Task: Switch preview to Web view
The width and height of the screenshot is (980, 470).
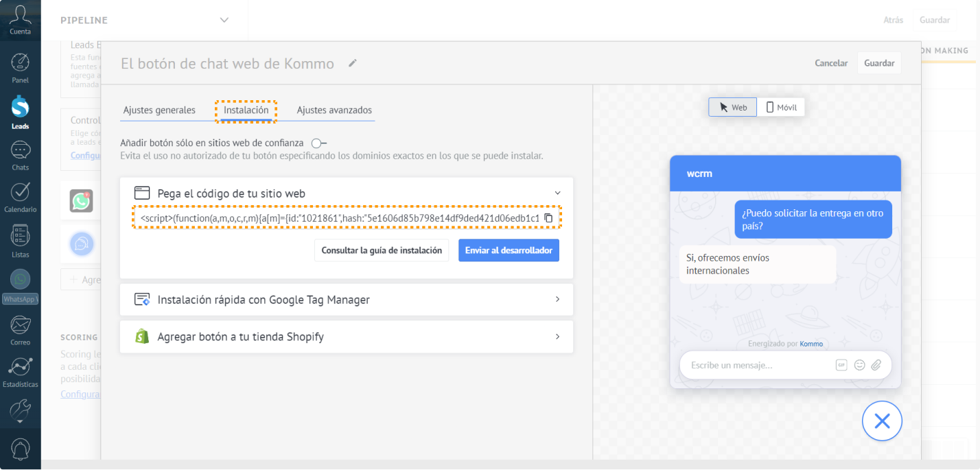Action: pos(733,107)
